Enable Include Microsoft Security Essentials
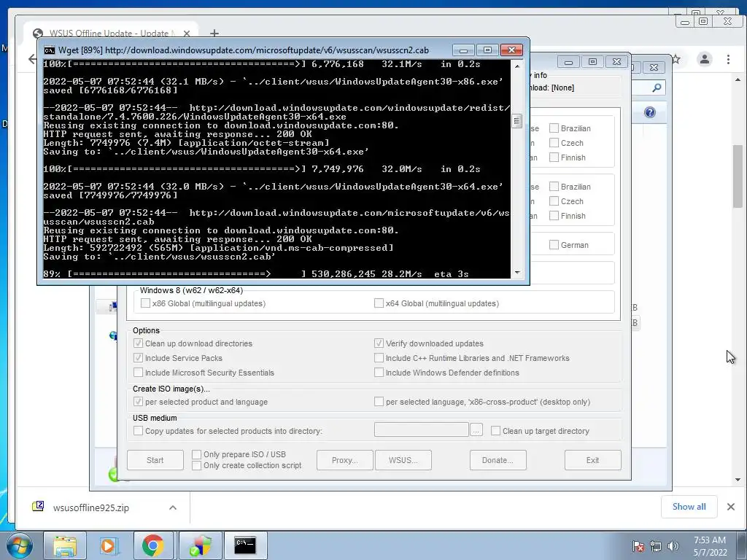Screen dimensions: 747x560 (138, 373)
